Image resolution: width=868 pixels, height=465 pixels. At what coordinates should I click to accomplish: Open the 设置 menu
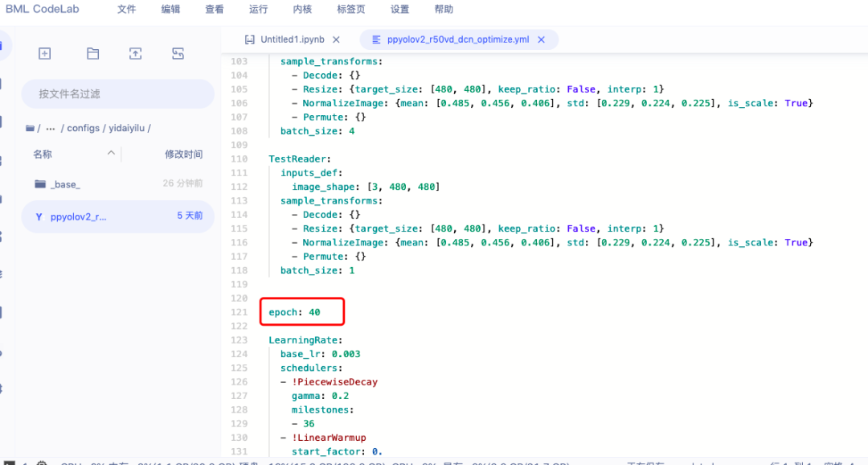coord(399,10)
